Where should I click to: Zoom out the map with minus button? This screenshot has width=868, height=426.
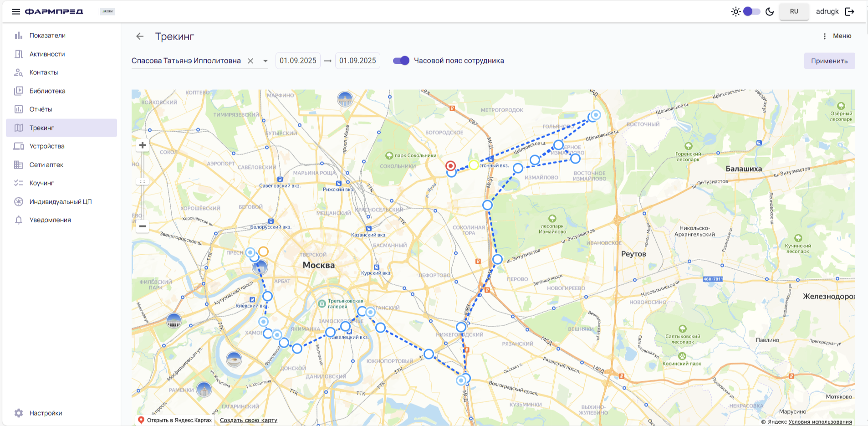tap(143, 226)
